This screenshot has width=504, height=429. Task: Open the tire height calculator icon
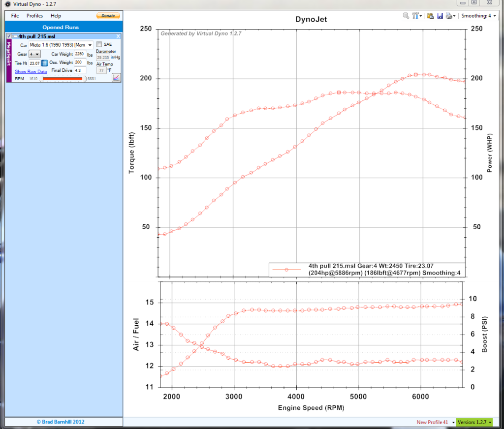pyautogui.click(x=44, y=63)
